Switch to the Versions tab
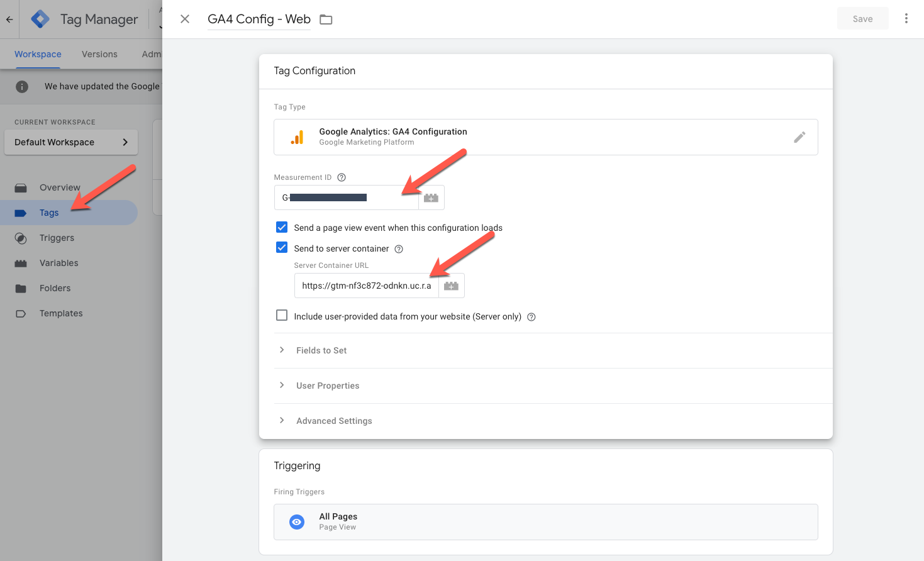This screenshot has width=924, height=561. tap(99, 54)
